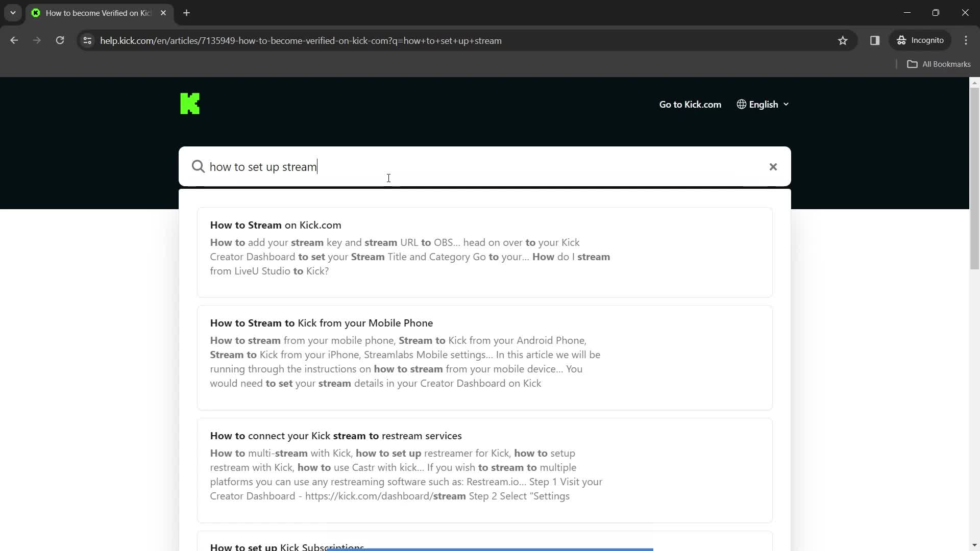This screenshot has width=980, height=551.
Task: Open Chrome three-dot menu
Action: coord(966,40)
